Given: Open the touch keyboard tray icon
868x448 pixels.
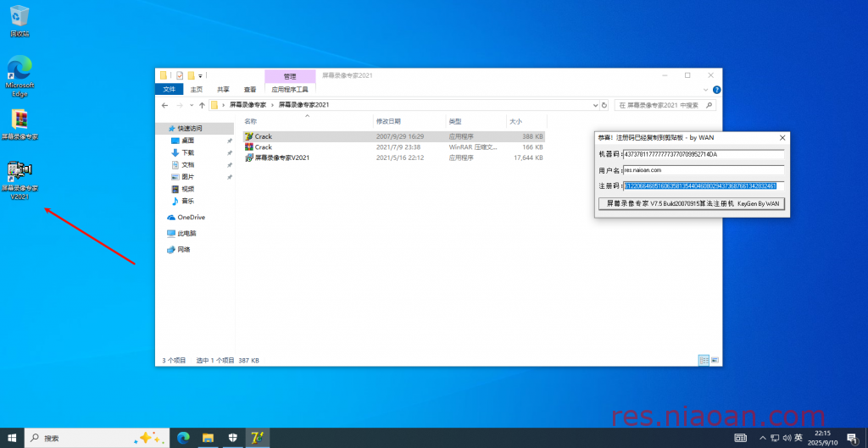Looking at the screenshot, I should (740, 438).
